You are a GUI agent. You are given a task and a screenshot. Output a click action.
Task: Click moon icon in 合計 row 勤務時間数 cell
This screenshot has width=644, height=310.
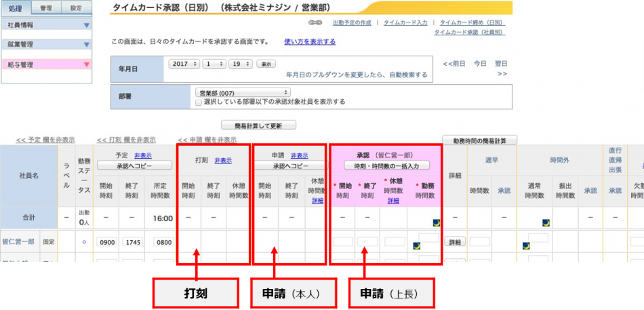point(437,223)
